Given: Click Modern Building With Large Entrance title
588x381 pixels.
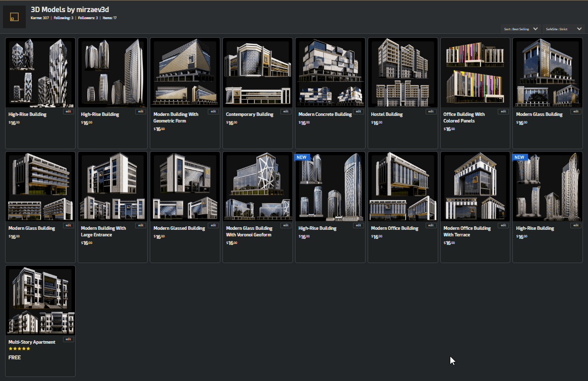Looking at the screenshot, I should [x=103, y=231].
